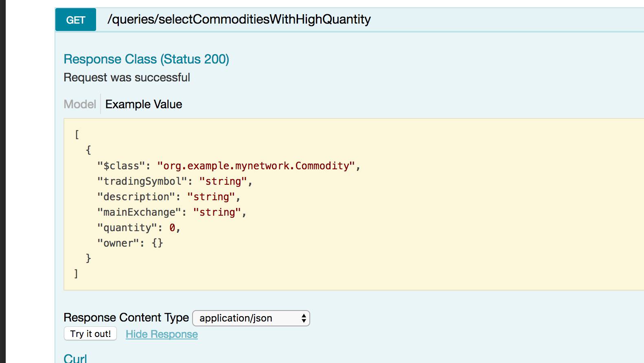Click the Response Content Type label

pyautogui.click(x=126, y=317)
